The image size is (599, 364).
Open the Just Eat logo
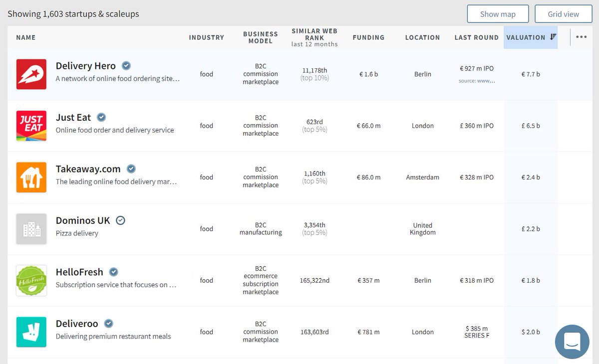pos(31,126)
